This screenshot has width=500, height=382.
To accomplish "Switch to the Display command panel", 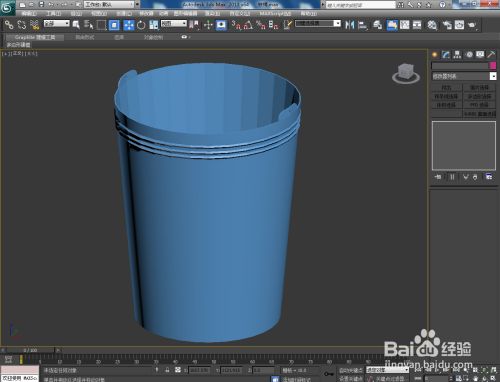I will (480, 54).
